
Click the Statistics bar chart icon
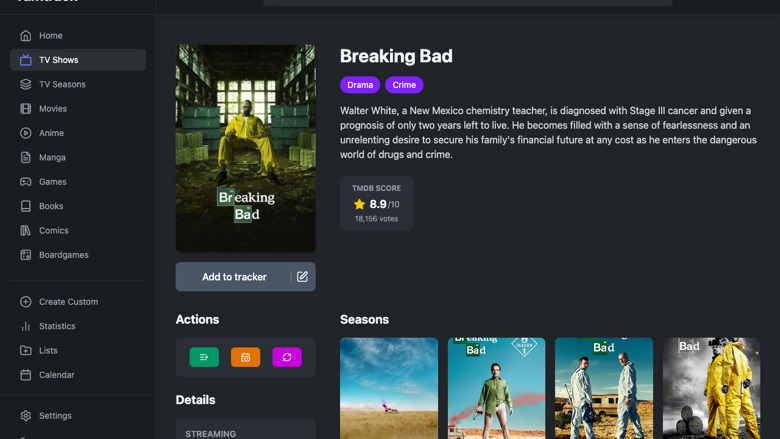coord(25,326)
